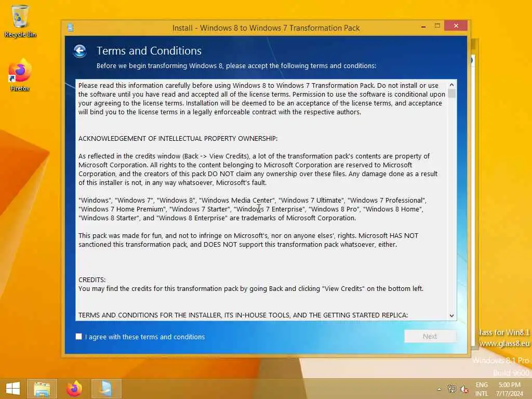Minimize the installer window
532x399 pixels.
pyautogui.click(x=423, y=26)
